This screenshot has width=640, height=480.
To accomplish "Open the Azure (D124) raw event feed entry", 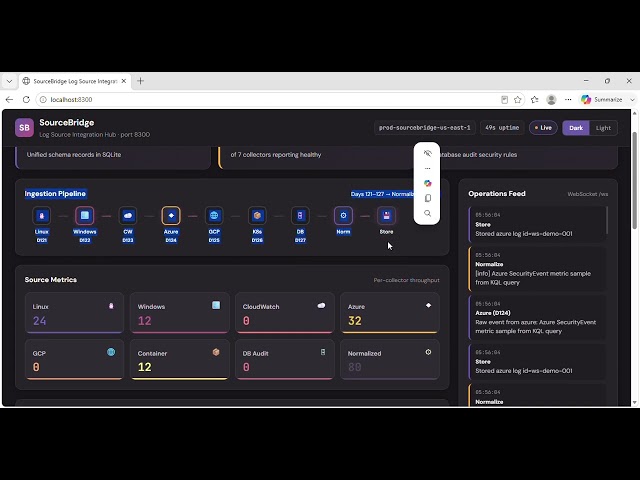I will coord(538,318).
